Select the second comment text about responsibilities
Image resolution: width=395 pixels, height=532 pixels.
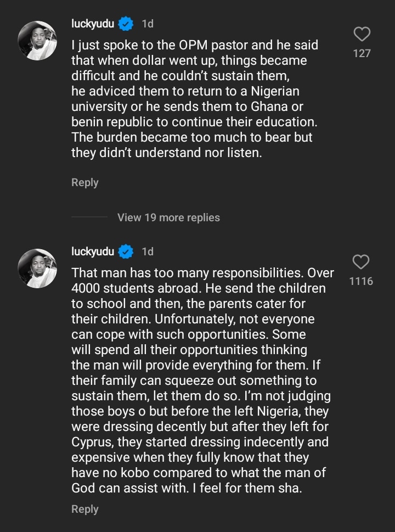200,380
